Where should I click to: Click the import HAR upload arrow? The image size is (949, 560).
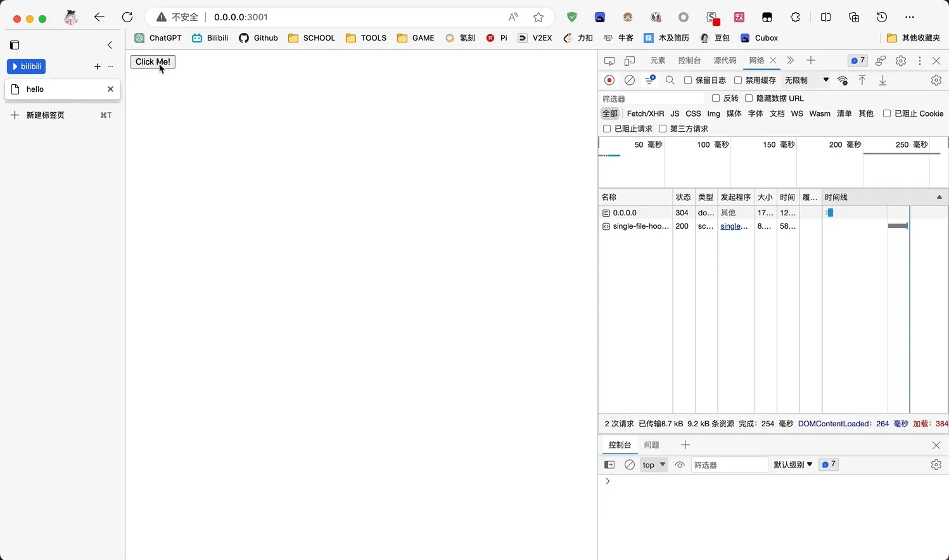[862, 80]
